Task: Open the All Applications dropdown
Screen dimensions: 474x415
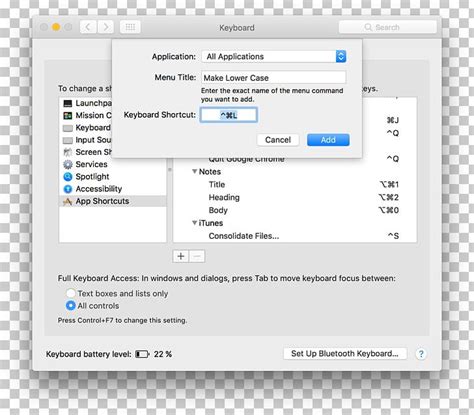Action: click(274, 56)
